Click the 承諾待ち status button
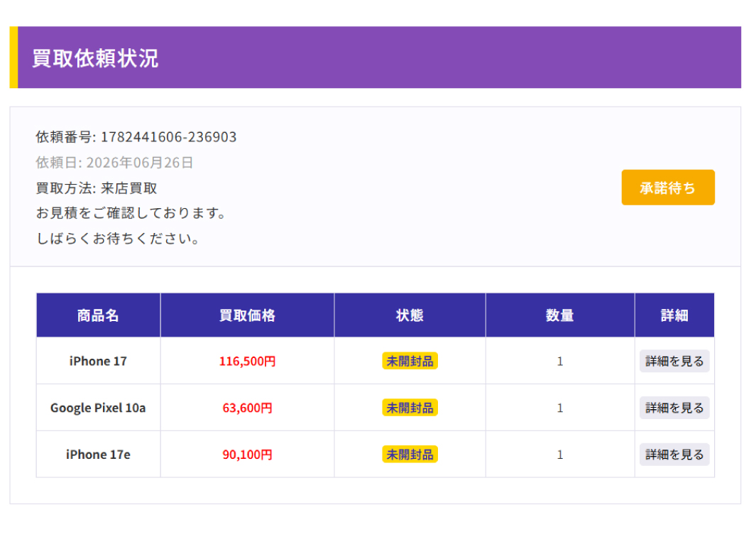This screenshot has height=537, width=756. [667, 188]
